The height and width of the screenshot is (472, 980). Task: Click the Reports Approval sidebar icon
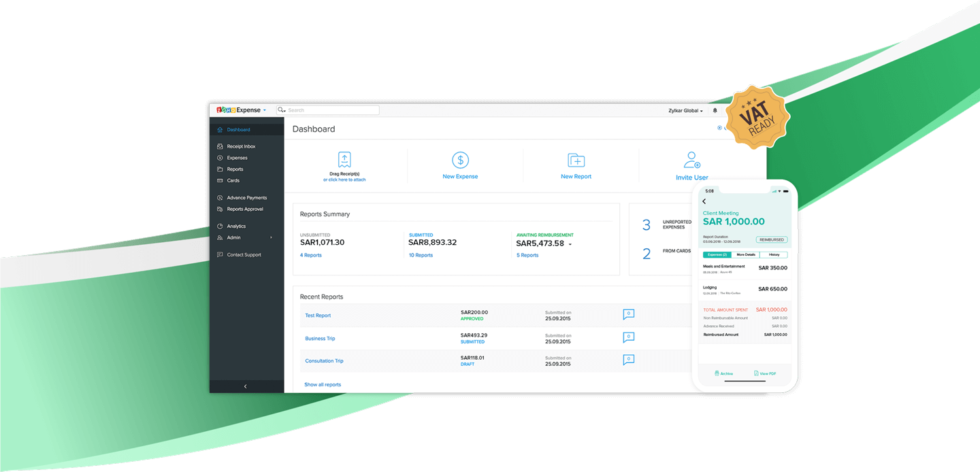pos(220,209)
